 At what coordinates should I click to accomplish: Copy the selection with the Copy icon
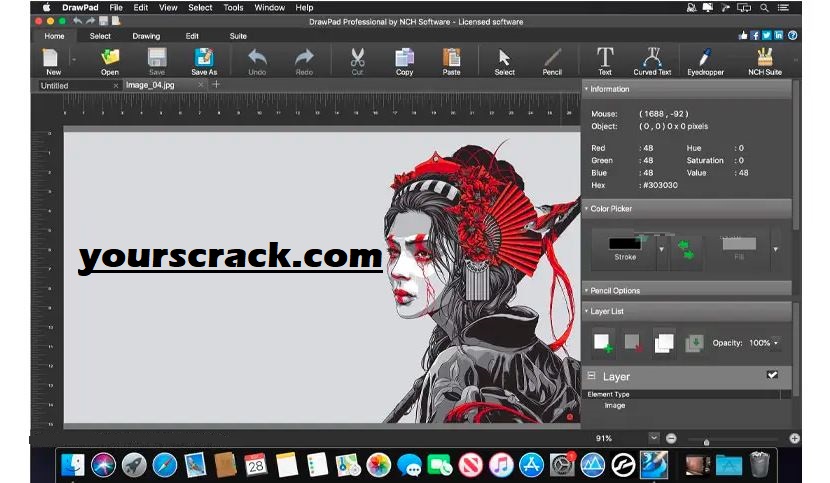tap(404, 61)
